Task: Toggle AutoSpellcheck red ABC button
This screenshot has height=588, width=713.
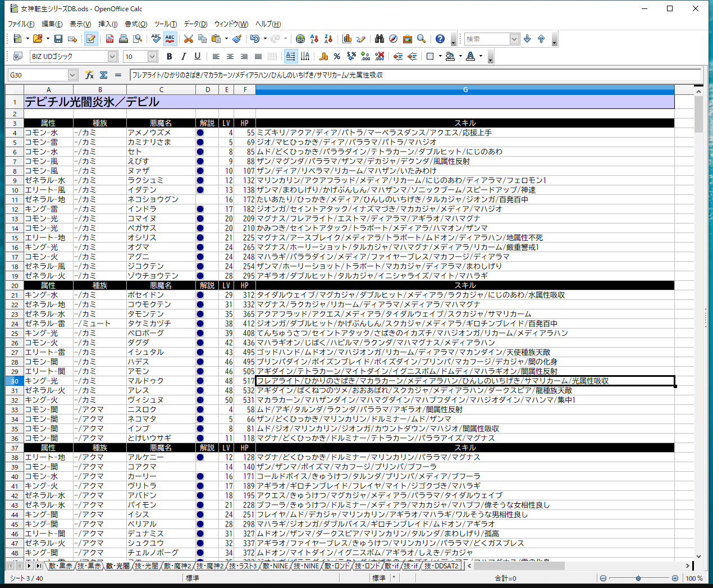Action: (170, 39)
